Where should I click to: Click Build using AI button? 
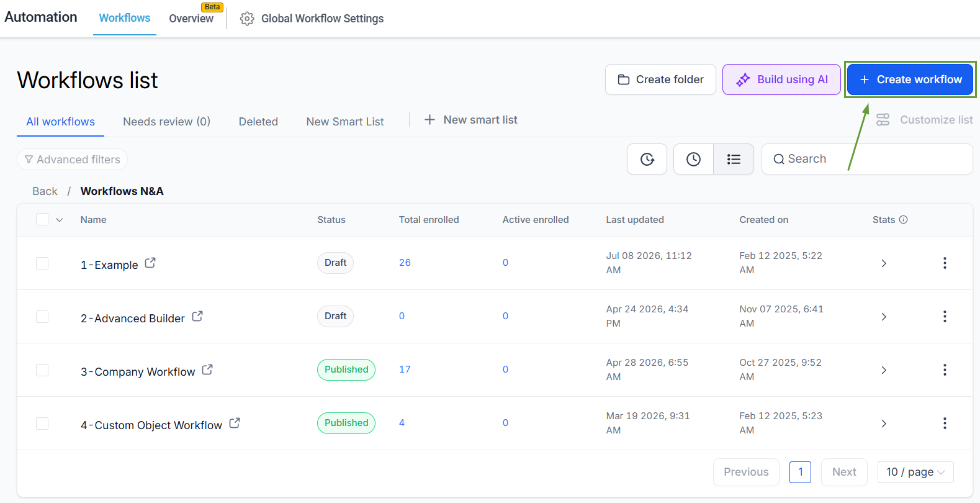(781, 79)
